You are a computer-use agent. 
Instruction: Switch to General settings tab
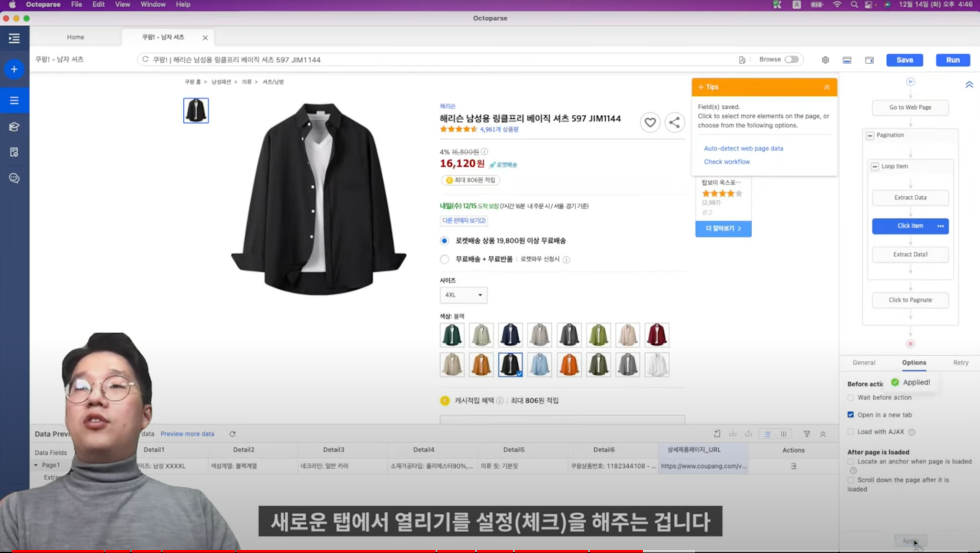point(864,362)
